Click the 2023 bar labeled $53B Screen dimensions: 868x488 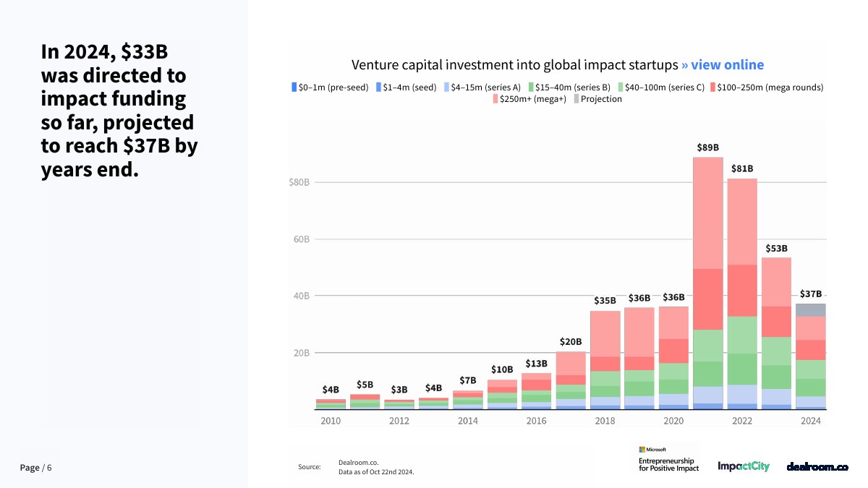click(x=776, y=333)
